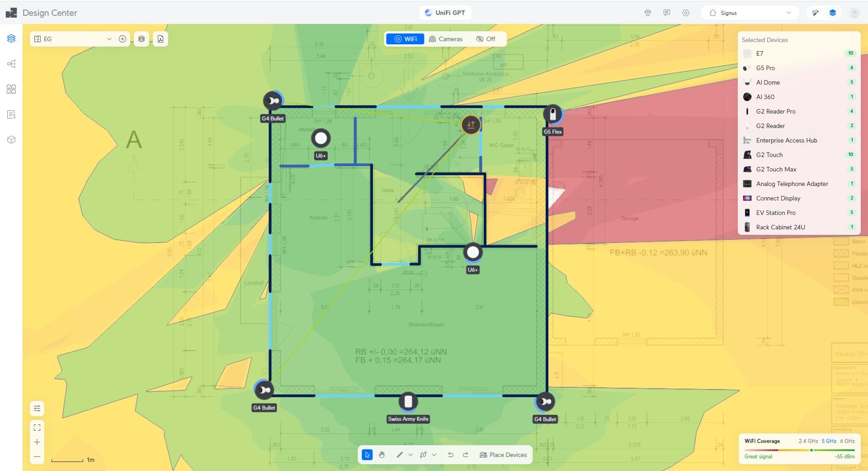Viewport: 868px width, 471px height.
Task: Click the magic wand auto-design icon
Action: tap(815, 13)
